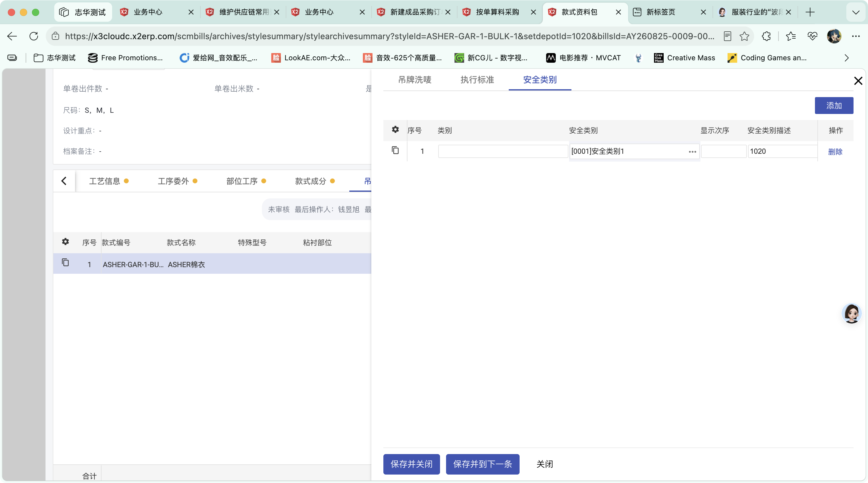
Task: Go back in browser history
Action: click(12, 36)
